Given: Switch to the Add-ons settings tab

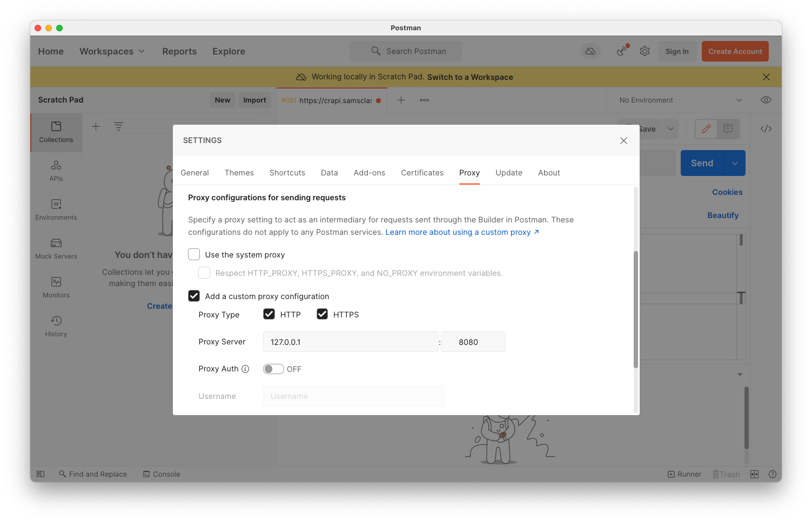Looking at the screenshot, I should 370,173.
